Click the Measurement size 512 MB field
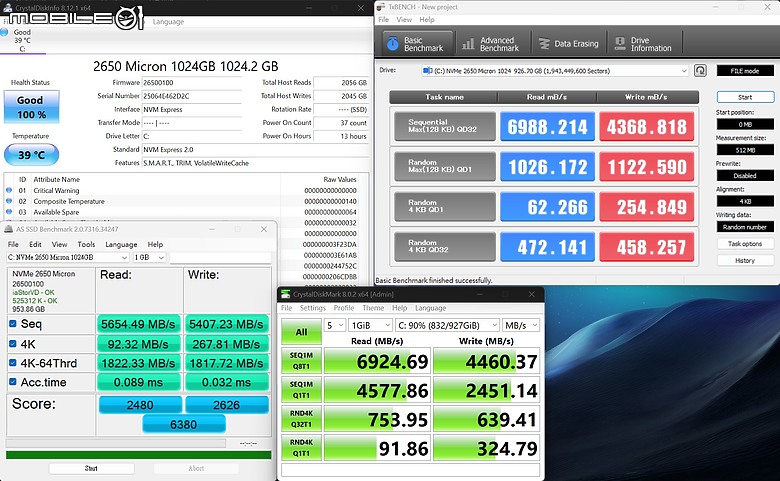 [x=745, y=150]
